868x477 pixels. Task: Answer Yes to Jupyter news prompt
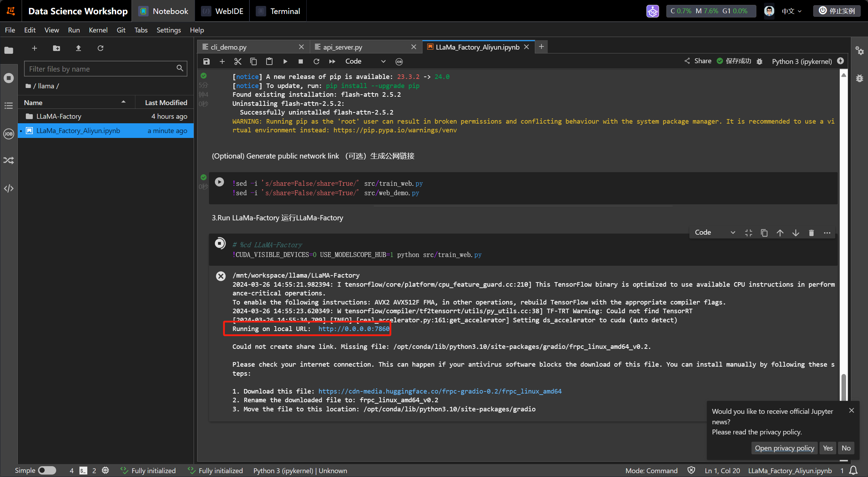[x=828, y=448]
